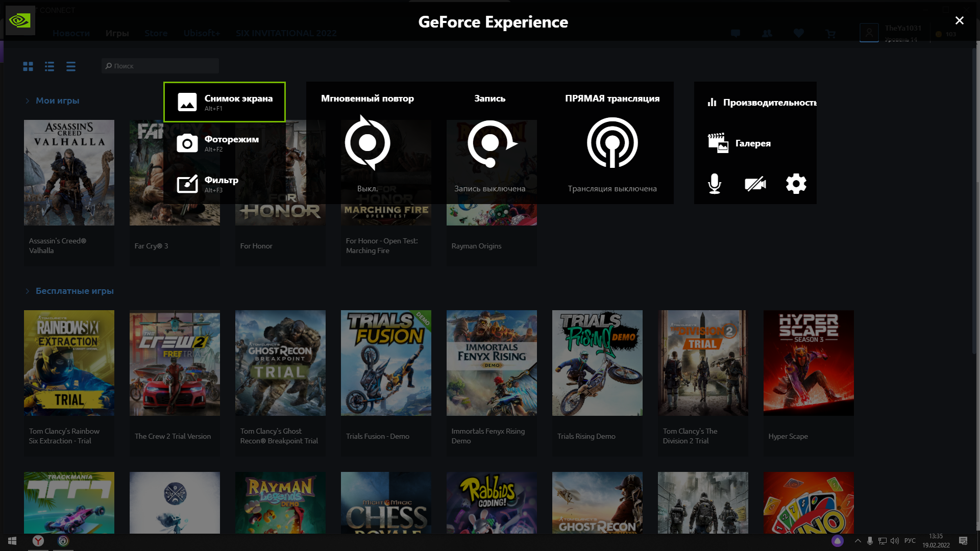
Task: Open the Rabbids Coding cover
Action: tap(492, 503)
